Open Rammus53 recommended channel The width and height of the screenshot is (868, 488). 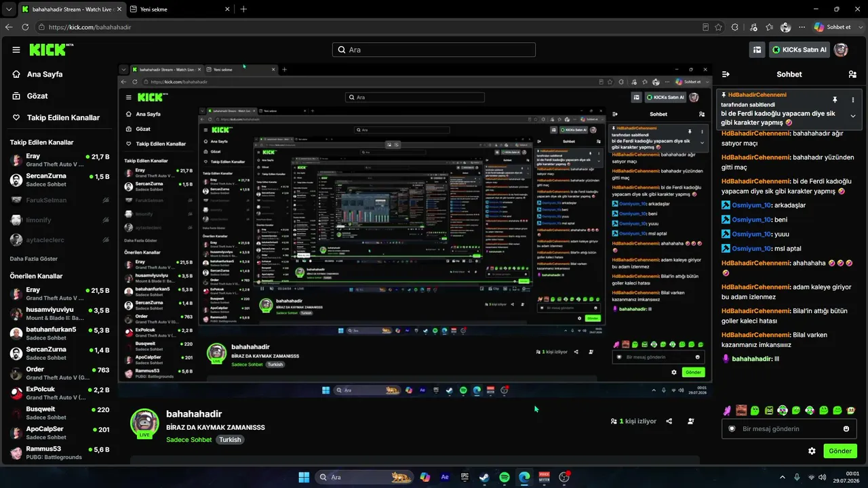coord(60,452)
